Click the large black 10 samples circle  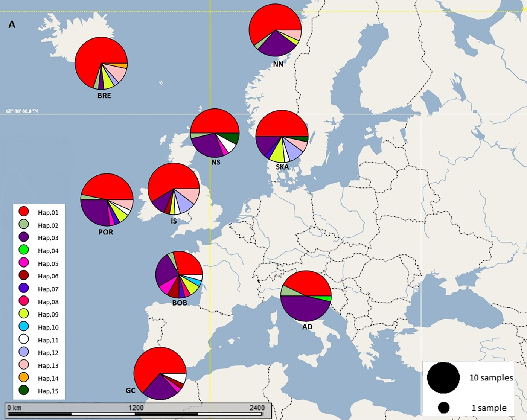pos(443,378)
